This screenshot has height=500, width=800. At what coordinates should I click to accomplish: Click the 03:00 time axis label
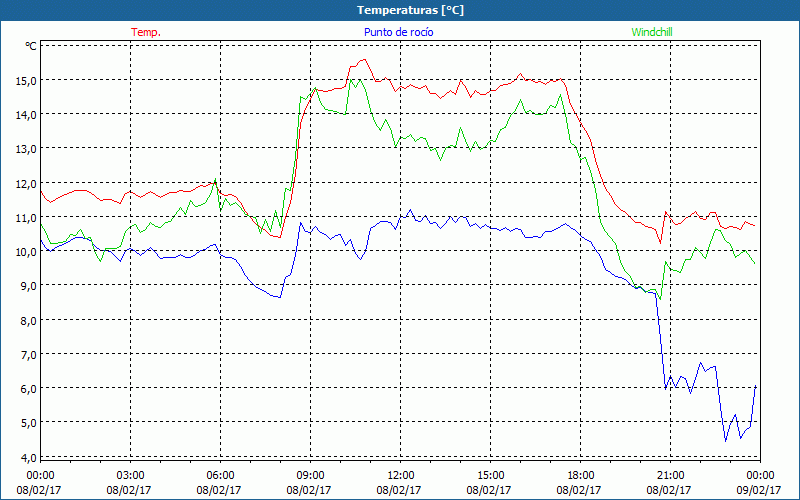pyautogui.click(x=131, y=475)
